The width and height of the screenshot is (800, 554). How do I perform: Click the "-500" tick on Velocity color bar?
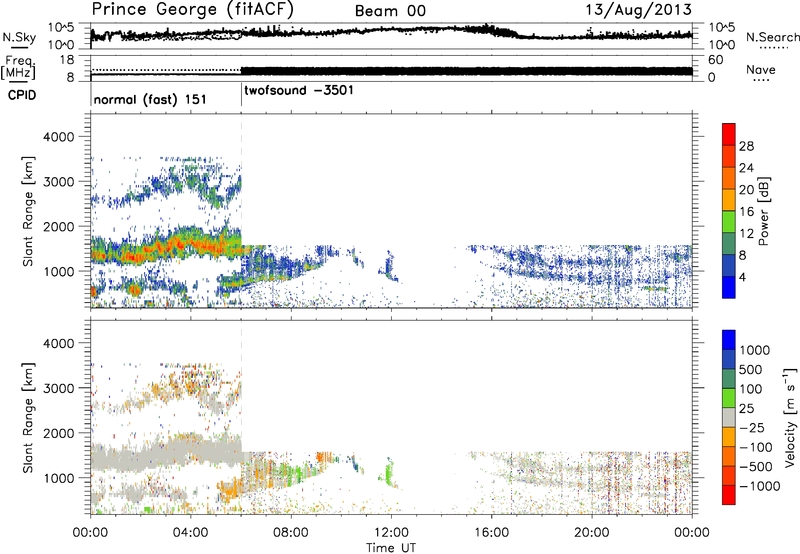tap(755, 467)
